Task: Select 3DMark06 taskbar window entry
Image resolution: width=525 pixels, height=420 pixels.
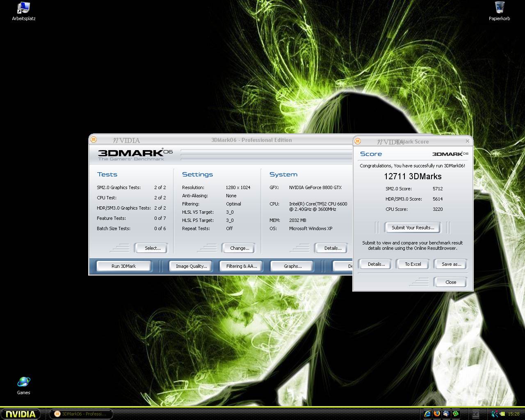Action: click(x=80, y=414)
